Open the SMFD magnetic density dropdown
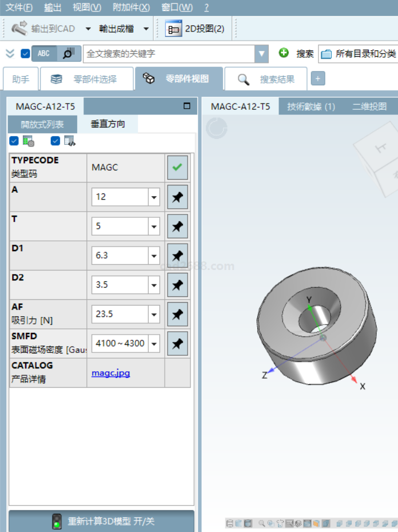The height and width of the screenshot is (532, 398). click(154, 344)
